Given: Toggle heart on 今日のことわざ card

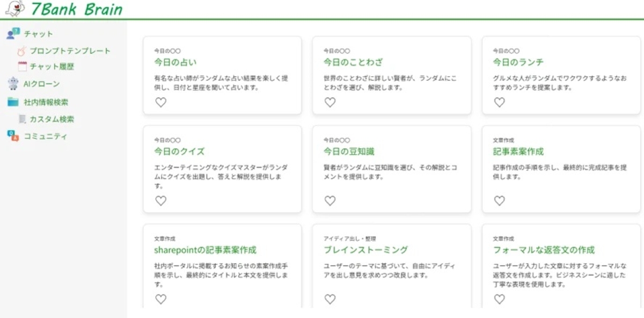Looking at the screenshot, I should coord(330,102).
